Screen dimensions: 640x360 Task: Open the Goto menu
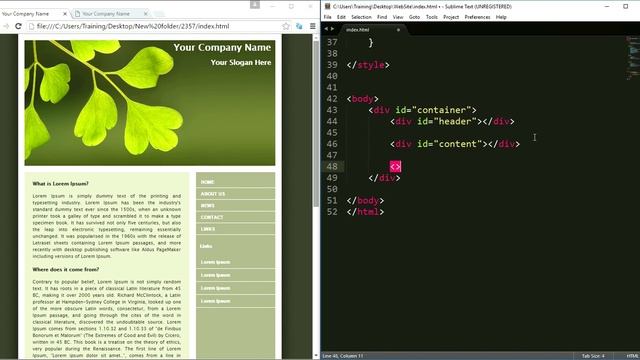414,17
